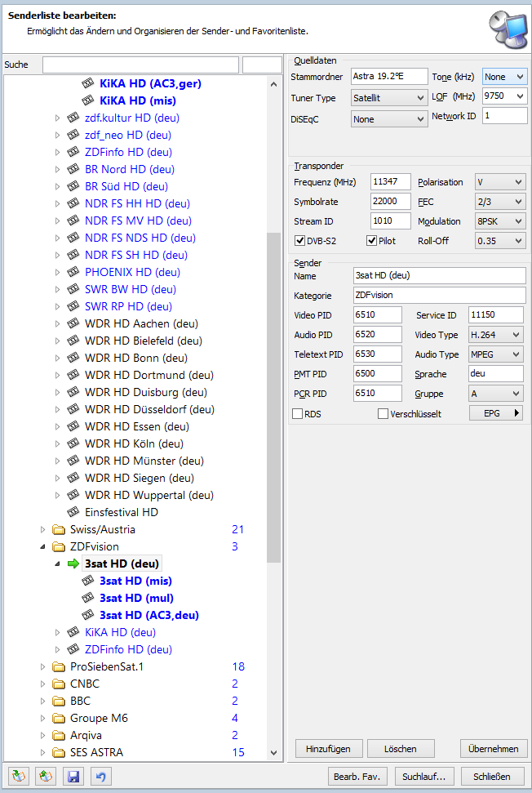Expand the KiKA HD (deu) entry under ZDFvision
The height and width of the screenshot is (793, 532).
coord(57,632)
